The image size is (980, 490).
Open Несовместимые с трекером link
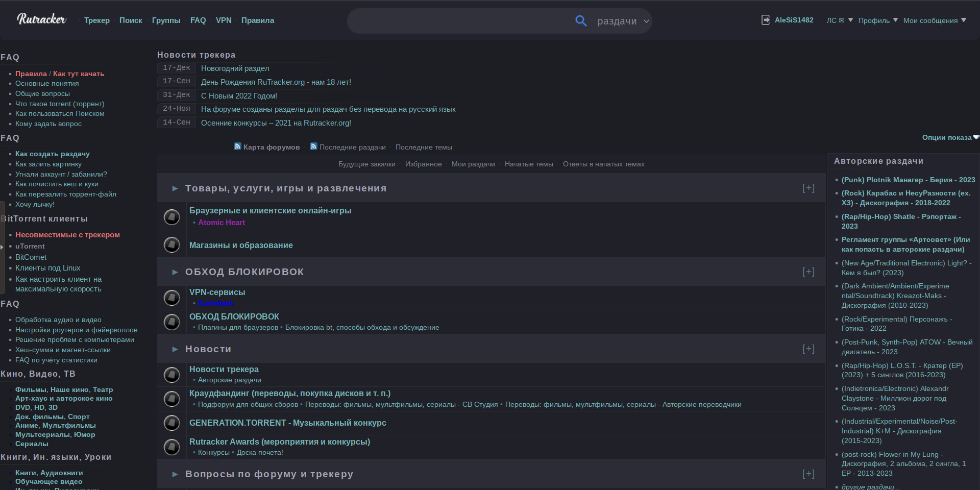click(67, 235)
